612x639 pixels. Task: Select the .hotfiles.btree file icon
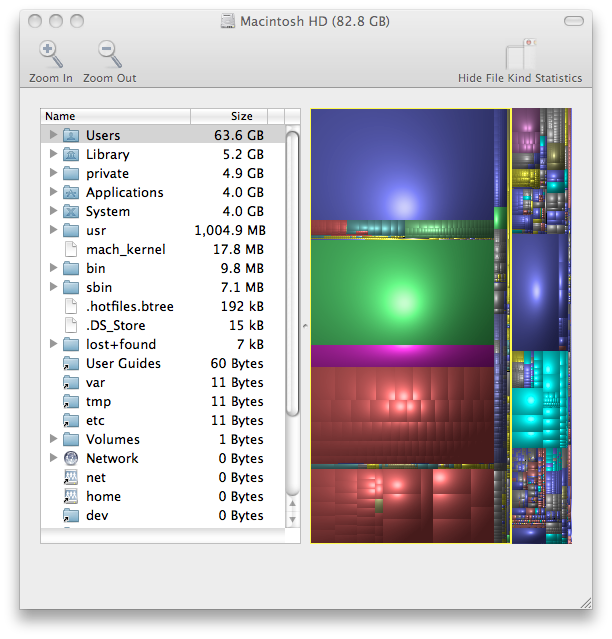[x=71, y=306]
